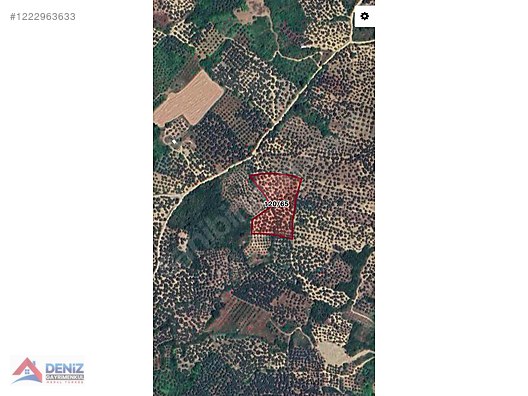Click the small white building near the plowed field
The height and width of the screenshot is (396, 528).
click(174, 141)
